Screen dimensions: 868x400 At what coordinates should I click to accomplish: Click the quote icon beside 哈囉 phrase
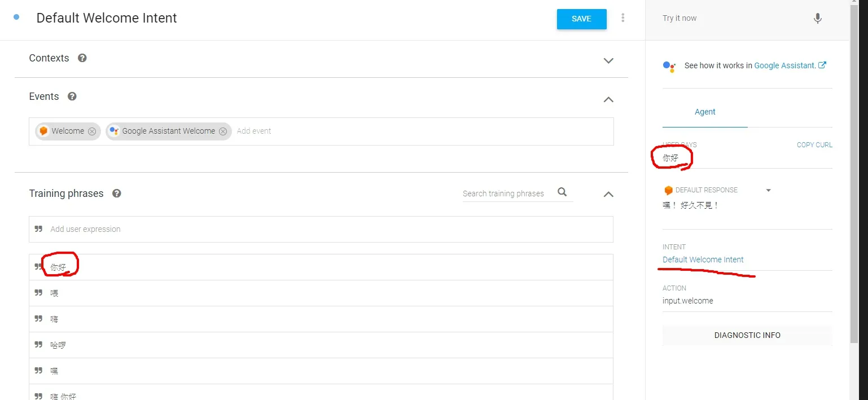tap(38, 344)
